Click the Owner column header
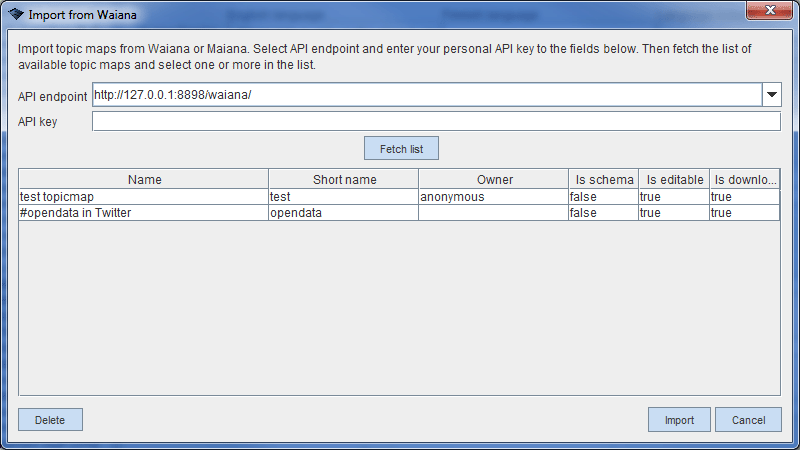Viewport: 800px width, 450px height. click(x=494, y=180)
